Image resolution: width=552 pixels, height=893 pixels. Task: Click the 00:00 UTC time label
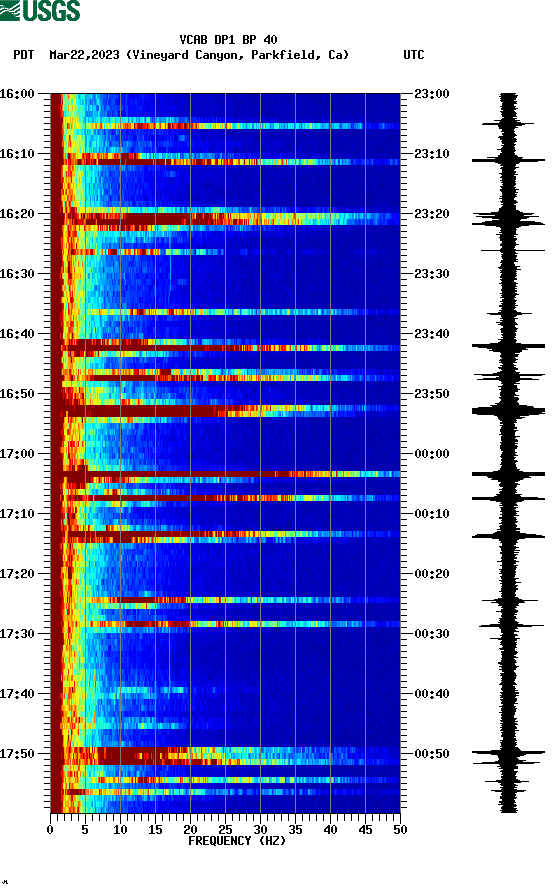coord(432,454)
